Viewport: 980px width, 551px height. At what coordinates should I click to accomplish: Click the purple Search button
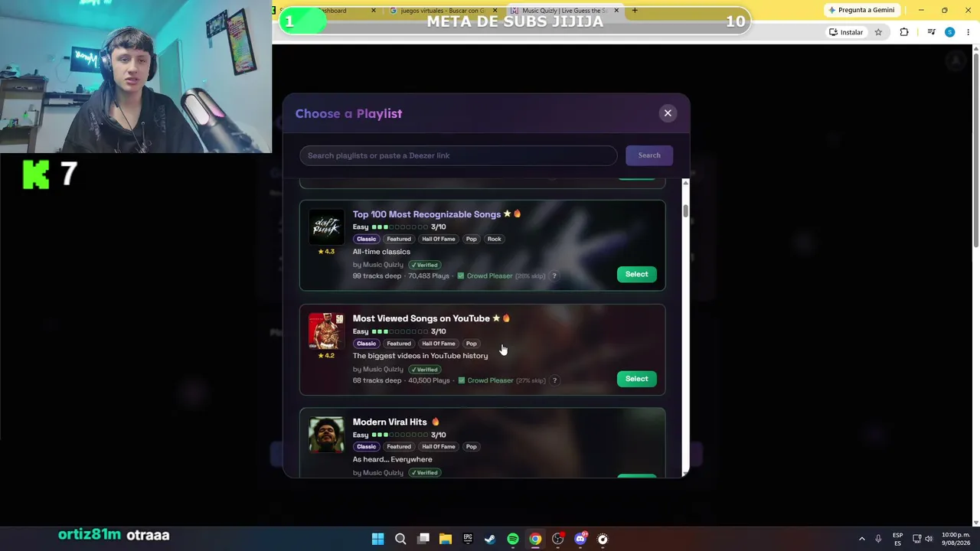click(x=649, y=155)
